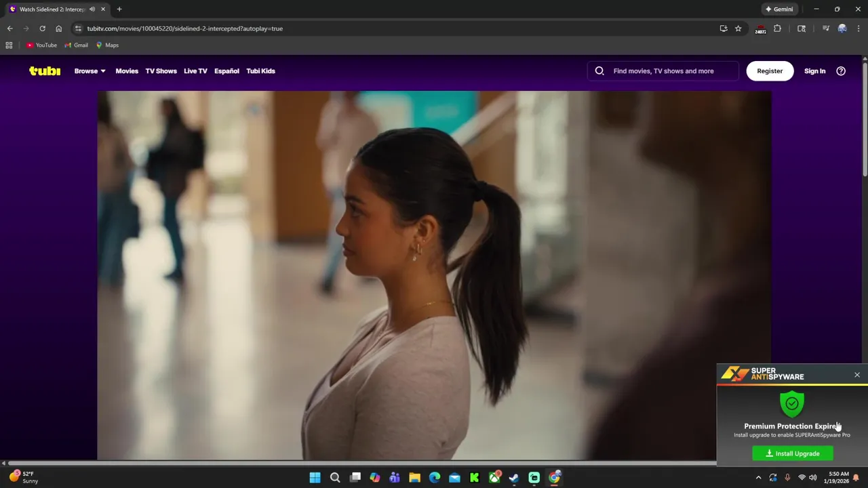Open a new browser tab
868x488 pixels.
(x=119, y=9)
